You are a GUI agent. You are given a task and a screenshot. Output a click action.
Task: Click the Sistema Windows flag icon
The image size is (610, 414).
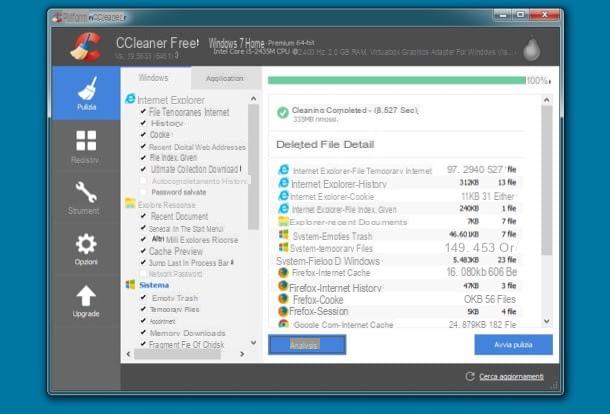tap(130, 284)
